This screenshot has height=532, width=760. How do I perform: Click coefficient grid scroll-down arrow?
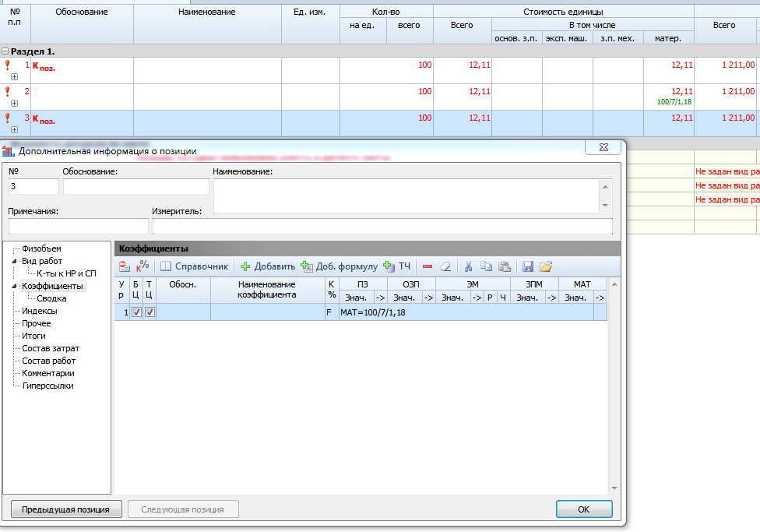(x=614, y=488)
